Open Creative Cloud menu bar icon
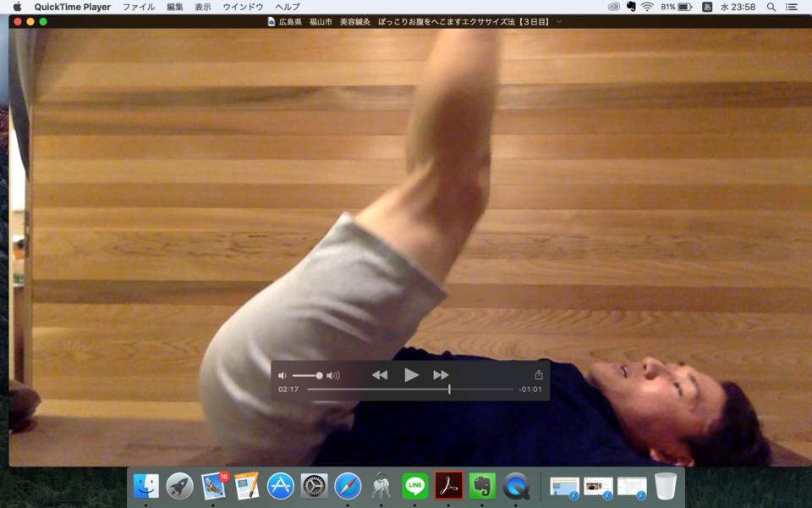Screen dimensions: 812x508 pyautogui.click(x=614, y=7)
